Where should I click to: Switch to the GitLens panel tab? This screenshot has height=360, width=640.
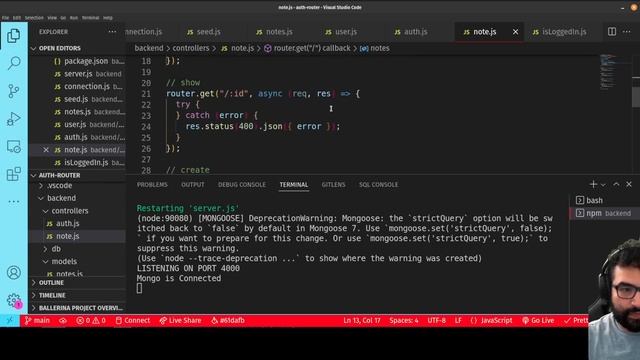[x=333, y=185]
